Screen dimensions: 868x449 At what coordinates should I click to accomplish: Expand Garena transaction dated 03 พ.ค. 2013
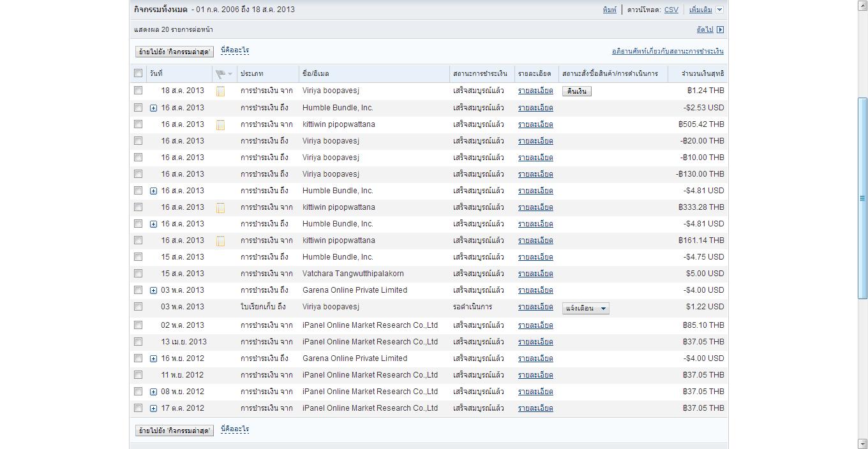(x=153, y=291)
